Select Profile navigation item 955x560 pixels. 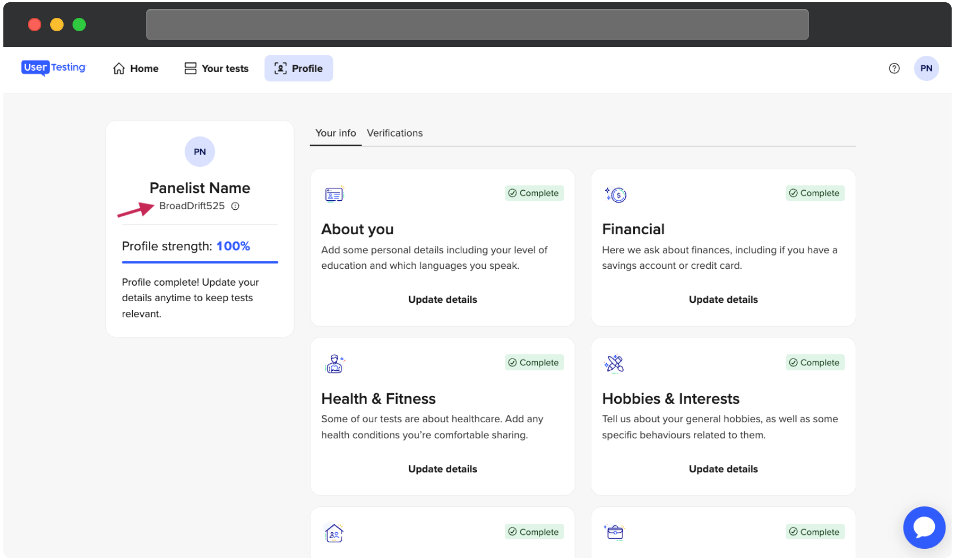pyautogui.click(x=298, y=69)
